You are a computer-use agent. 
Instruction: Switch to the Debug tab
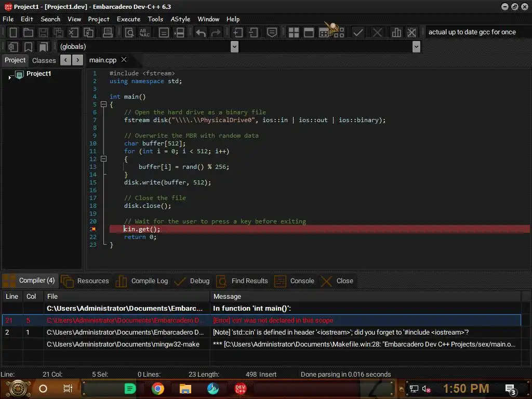tap(192, 281)
